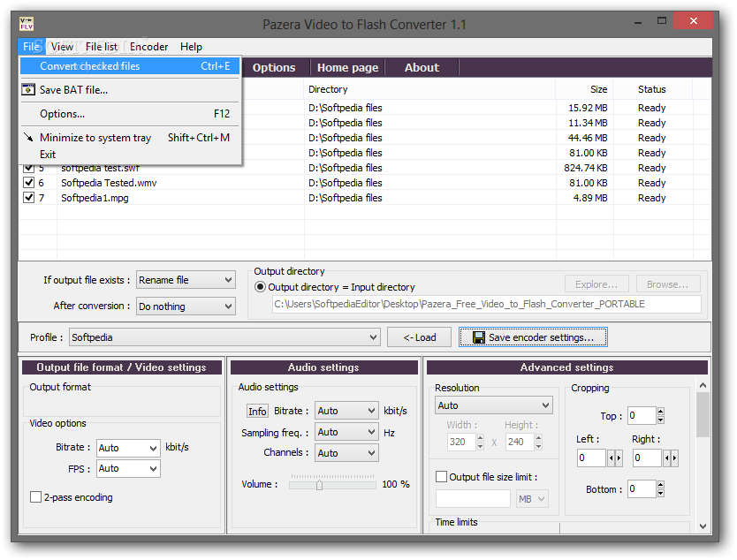Open the Help menu

[x=191, y=47]
